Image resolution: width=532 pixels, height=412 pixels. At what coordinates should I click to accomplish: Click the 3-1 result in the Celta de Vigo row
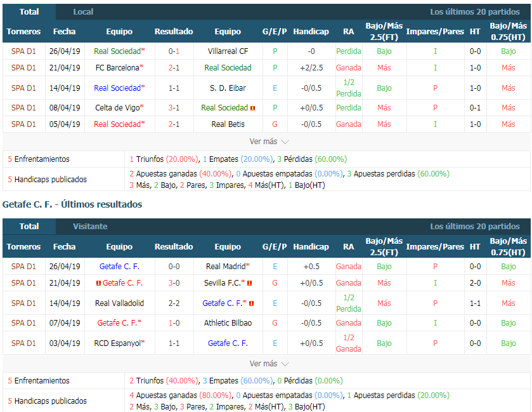[x=174, y=108]
